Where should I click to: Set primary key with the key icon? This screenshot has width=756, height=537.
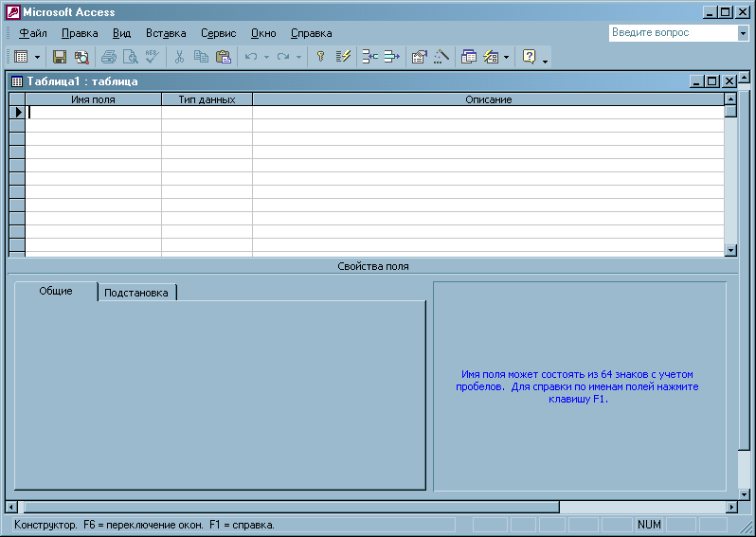coord(320,57)
